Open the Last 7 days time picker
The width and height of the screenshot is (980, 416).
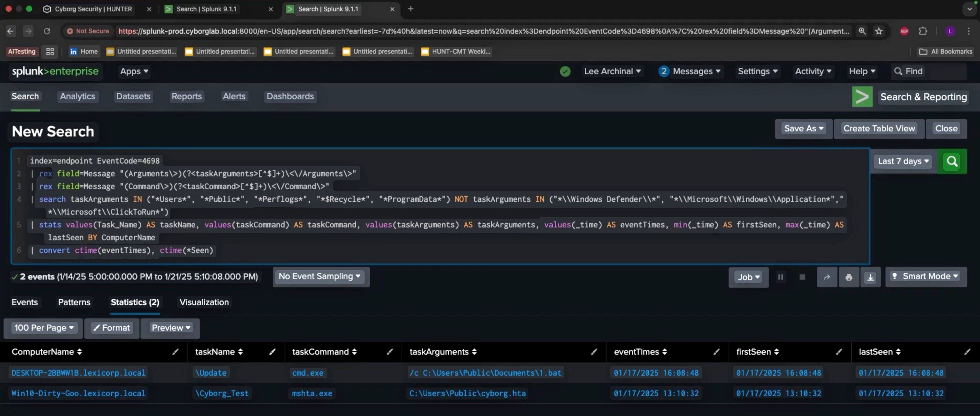tap(904, 161)
